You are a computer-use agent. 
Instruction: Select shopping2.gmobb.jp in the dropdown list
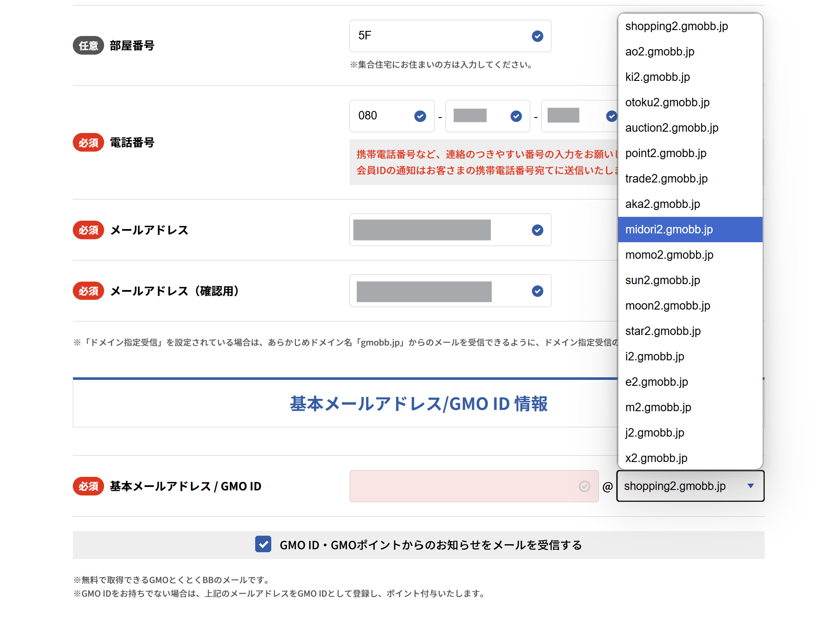(690, 26)
